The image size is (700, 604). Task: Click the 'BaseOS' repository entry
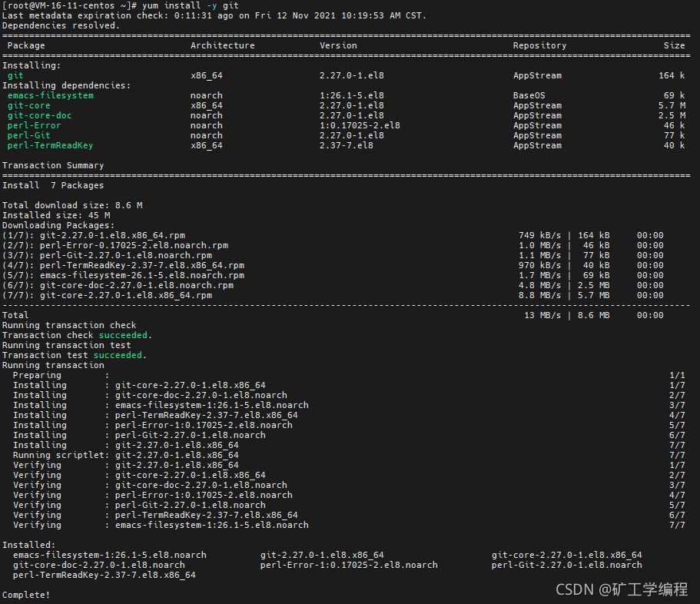(x=529, y=95)
